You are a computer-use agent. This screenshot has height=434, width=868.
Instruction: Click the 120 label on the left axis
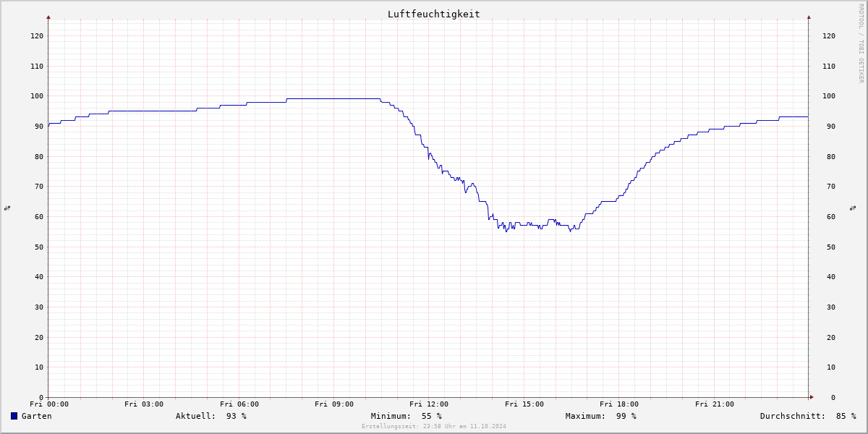click(37, 35)
